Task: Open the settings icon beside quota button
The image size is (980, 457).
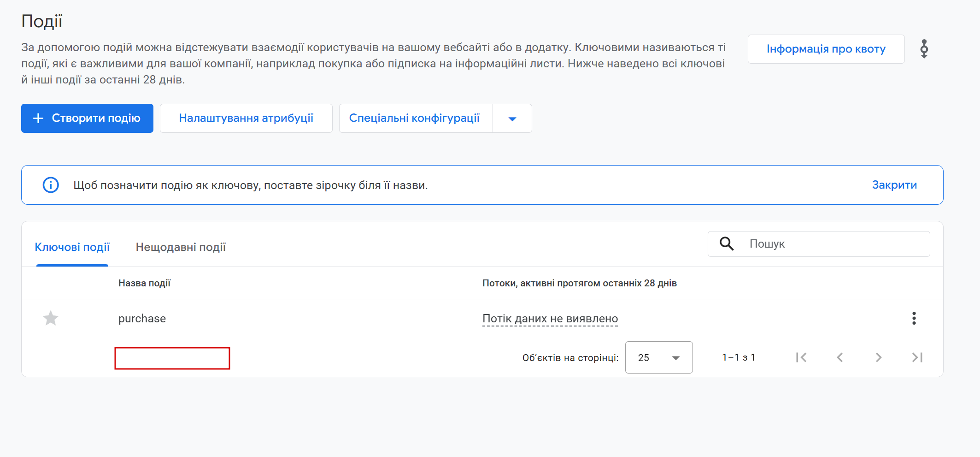Action: point(924,49)
